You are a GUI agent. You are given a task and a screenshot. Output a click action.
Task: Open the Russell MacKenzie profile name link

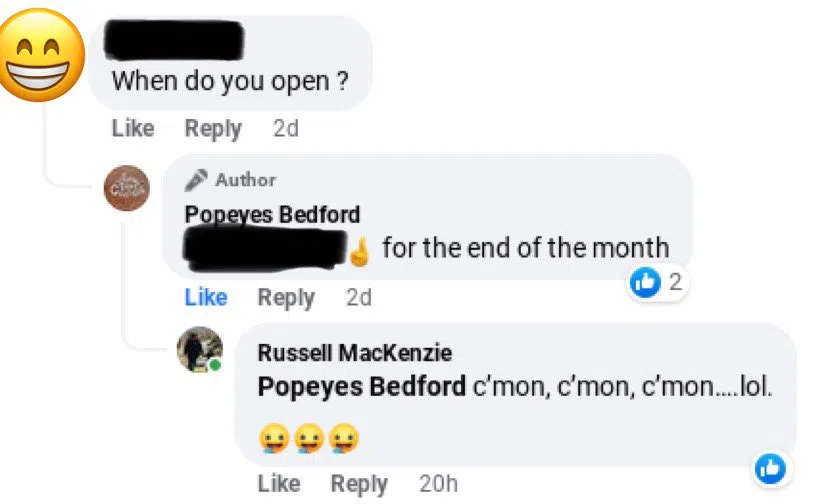coord(355,353)
